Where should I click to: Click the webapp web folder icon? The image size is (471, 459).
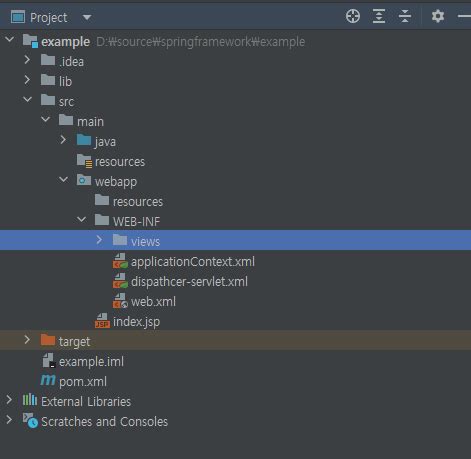[84, 180]
